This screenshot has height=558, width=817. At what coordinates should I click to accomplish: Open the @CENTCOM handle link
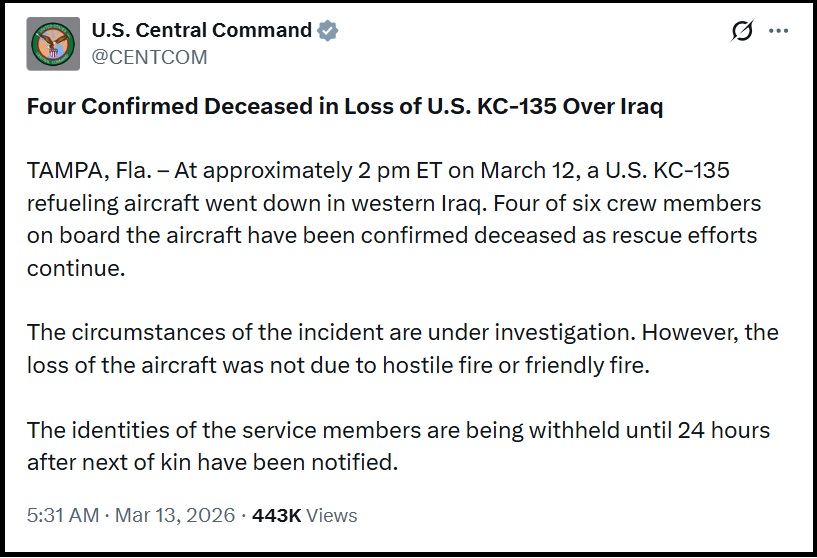149,57
